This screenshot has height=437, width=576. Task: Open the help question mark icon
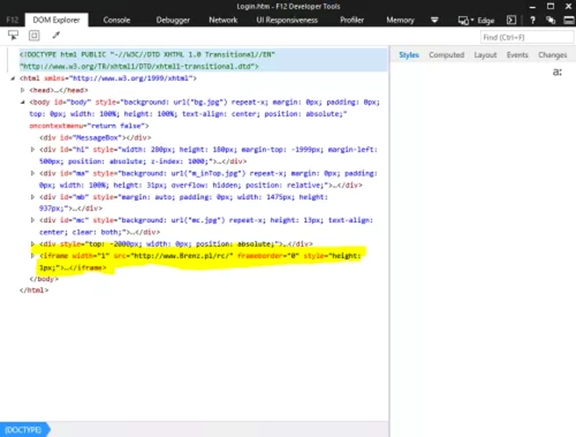pyautogui.click(x=532, y=20)
